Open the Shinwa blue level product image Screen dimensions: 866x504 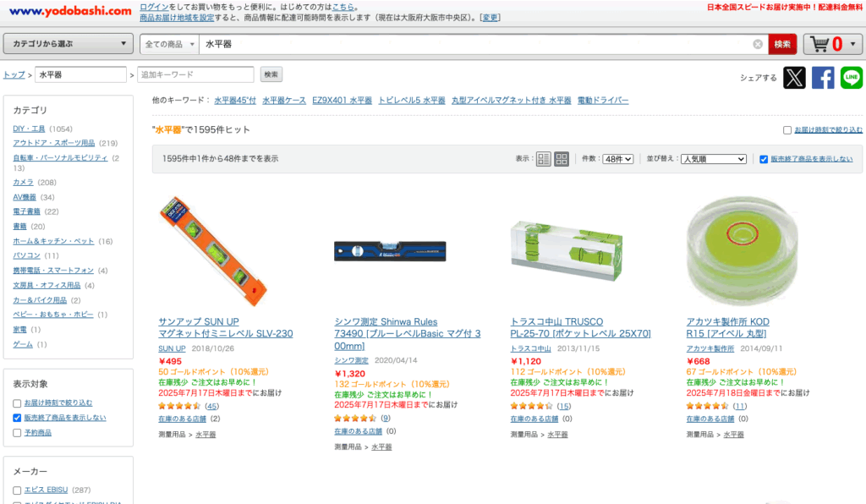390,251
